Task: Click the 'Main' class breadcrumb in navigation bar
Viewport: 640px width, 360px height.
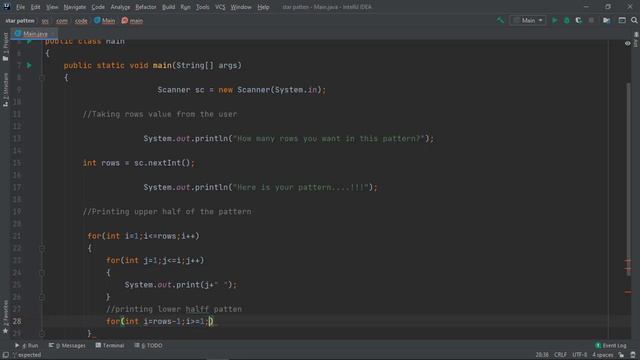Action: [x=104, y=21]
